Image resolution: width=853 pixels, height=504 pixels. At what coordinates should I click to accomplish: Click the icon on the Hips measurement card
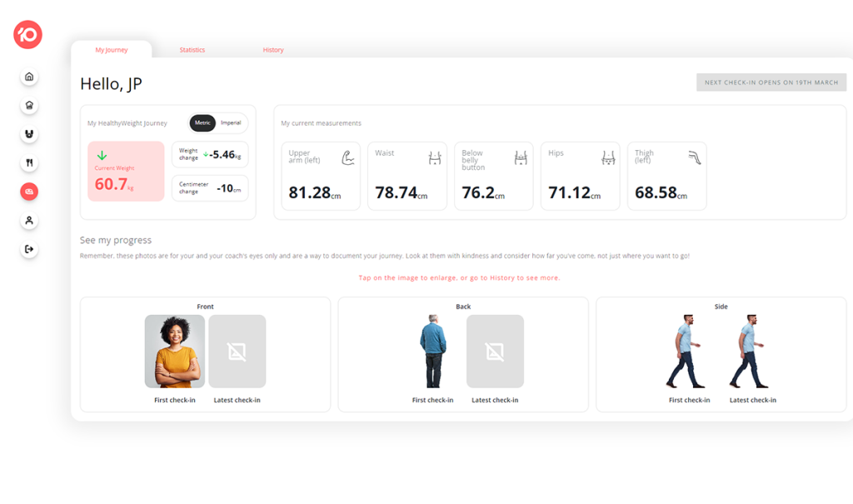609,157
